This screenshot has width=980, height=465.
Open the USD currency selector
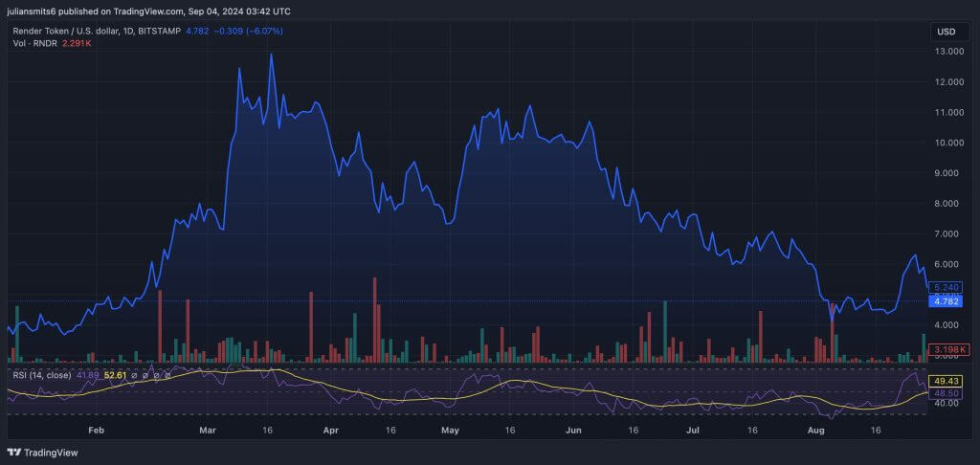[x=946, y=32]
